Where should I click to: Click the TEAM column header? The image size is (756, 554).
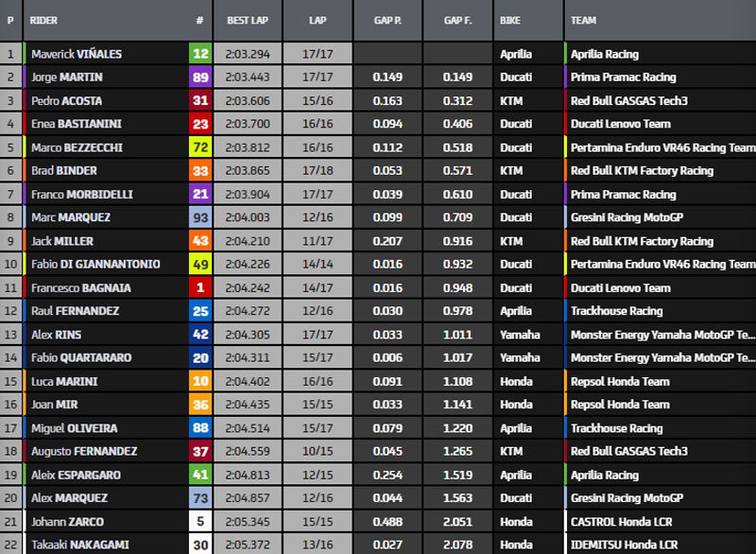point(585,20)
